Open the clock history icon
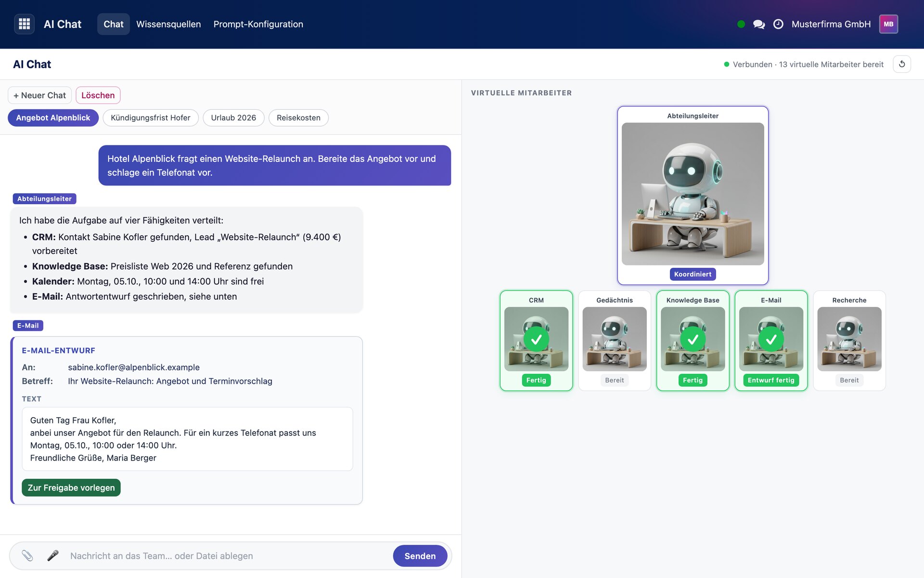The image size is (924, 578). (778, 24)
